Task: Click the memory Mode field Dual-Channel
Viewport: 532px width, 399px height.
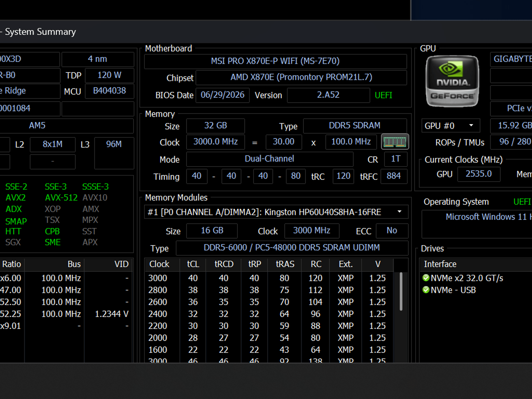Action: (x=270, y=159)
